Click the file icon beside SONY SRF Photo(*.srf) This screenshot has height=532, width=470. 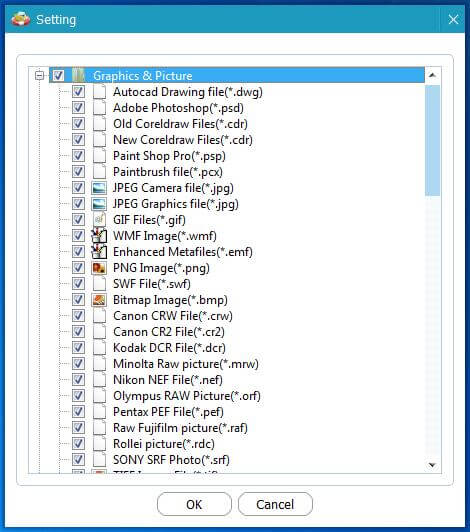click(x=99, y=460)
